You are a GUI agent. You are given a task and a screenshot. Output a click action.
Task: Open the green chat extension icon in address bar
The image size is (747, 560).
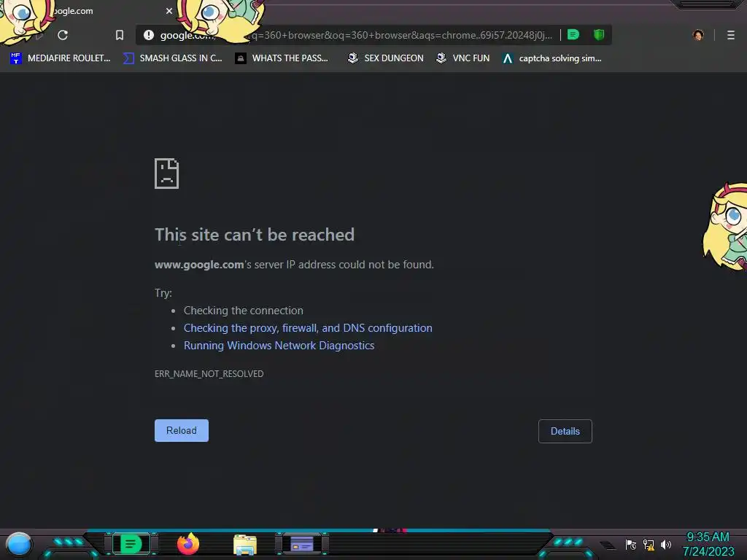tap(573, 35)
